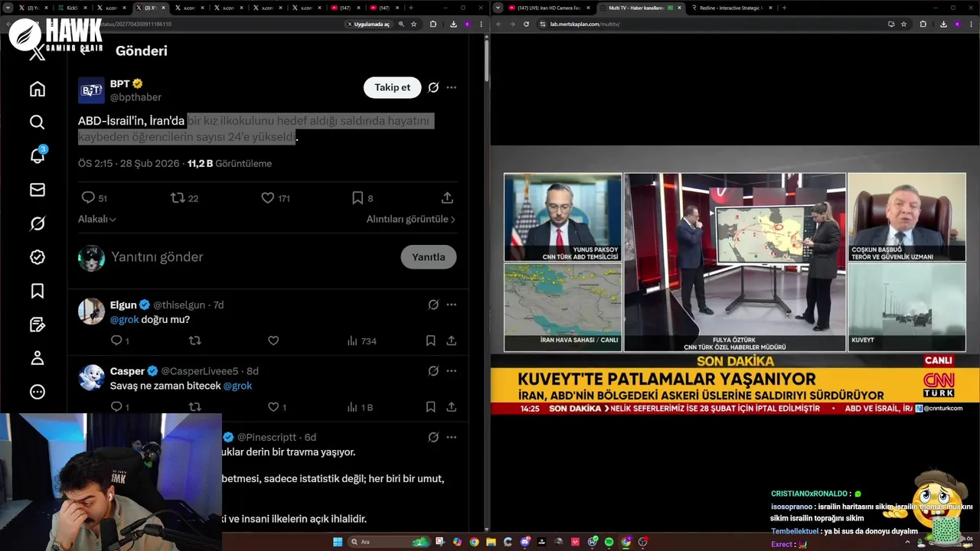980x551 pixels.
Task: Open three-dot menu on Elgun's reply
Action: 452,305
